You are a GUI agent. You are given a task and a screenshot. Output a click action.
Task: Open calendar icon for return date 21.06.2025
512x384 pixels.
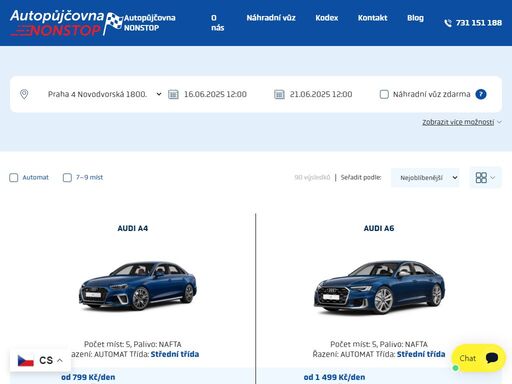[279, 94]
